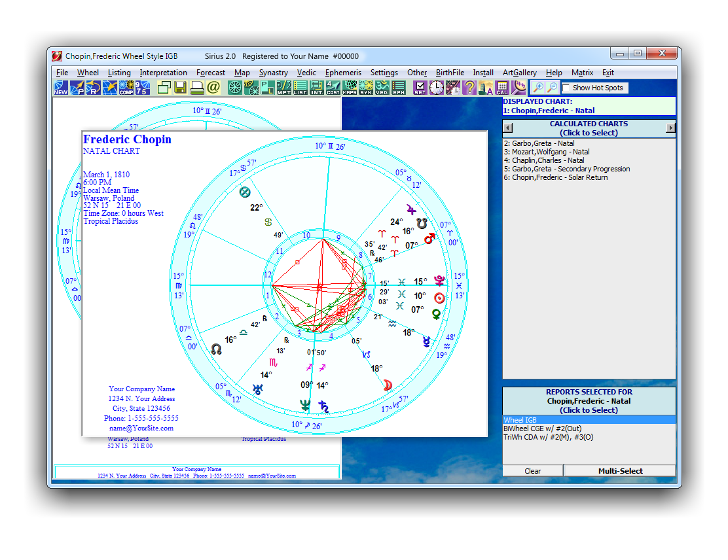This screenshot has height=560, width=728.
Task: Click the Sun glyph in the chart wheel
Action: [x=439, y=298]
